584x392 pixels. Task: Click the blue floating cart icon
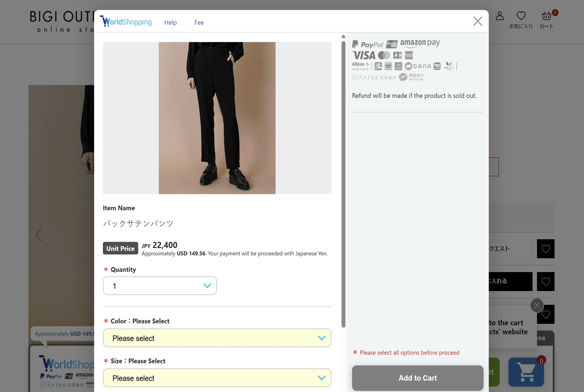pyautogui.click(x=526, y=372)
